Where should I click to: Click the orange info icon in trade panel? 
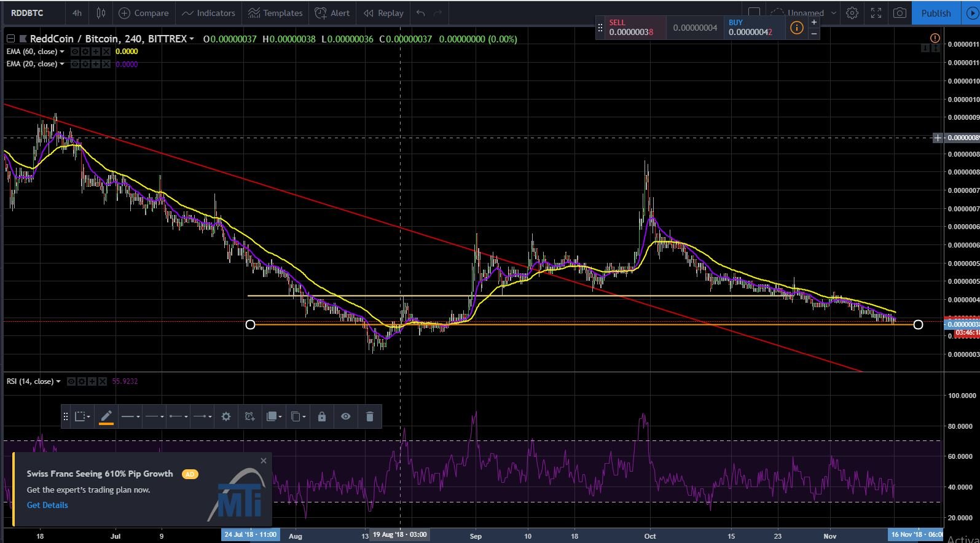tap(796, 28)
